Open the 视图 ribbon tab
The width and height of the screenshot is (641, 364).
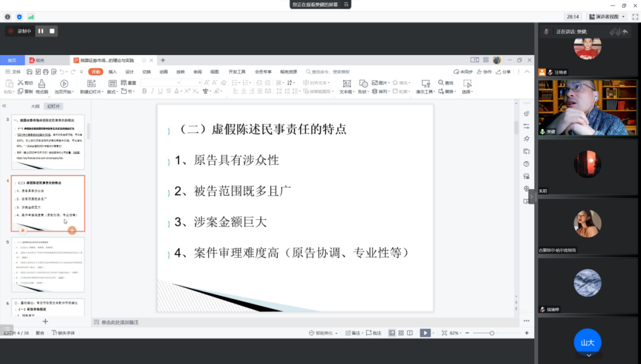pyautogui.click(x=214, y=72)
